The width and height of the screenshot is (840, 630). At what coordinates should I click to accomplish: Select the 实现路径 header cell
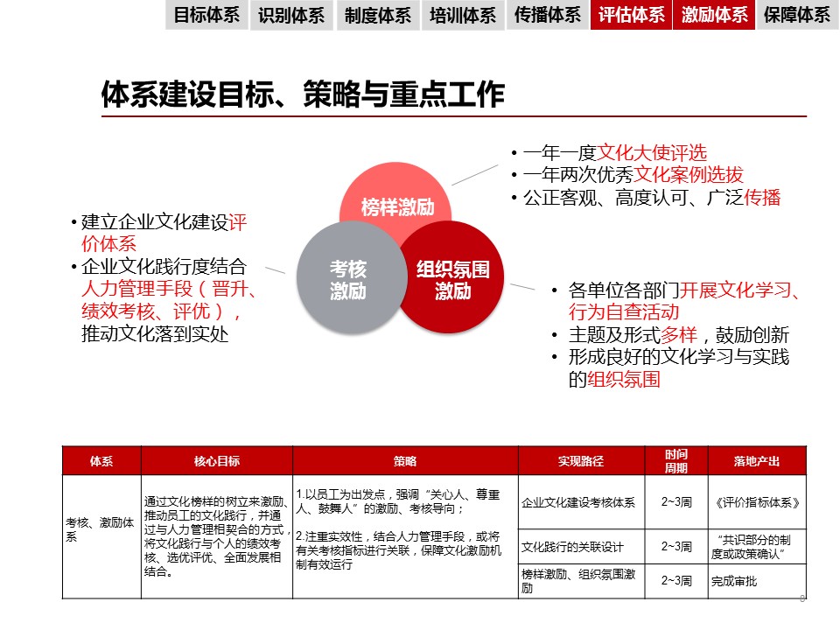click(x=581, y=461)
